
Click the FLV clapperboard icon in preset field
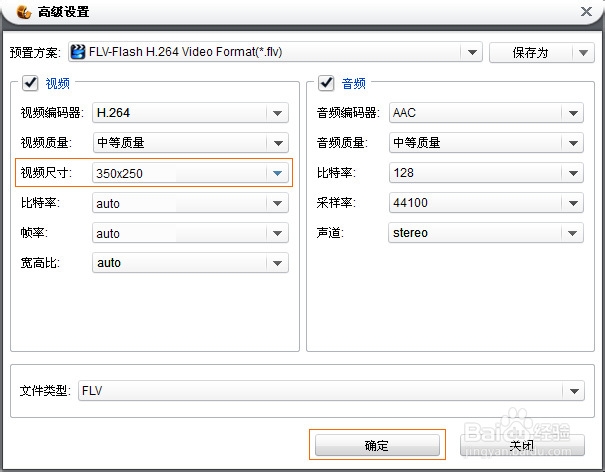coord(78,52)
